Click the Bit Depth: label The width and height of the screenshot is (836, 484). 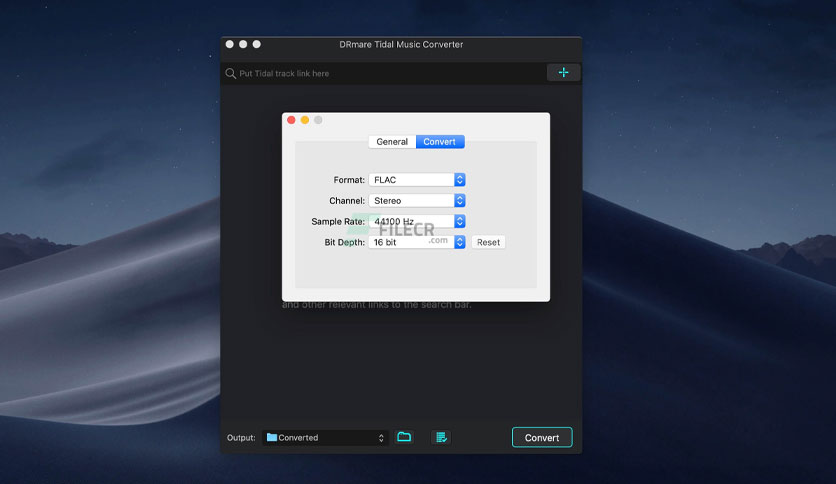point(344,242)
